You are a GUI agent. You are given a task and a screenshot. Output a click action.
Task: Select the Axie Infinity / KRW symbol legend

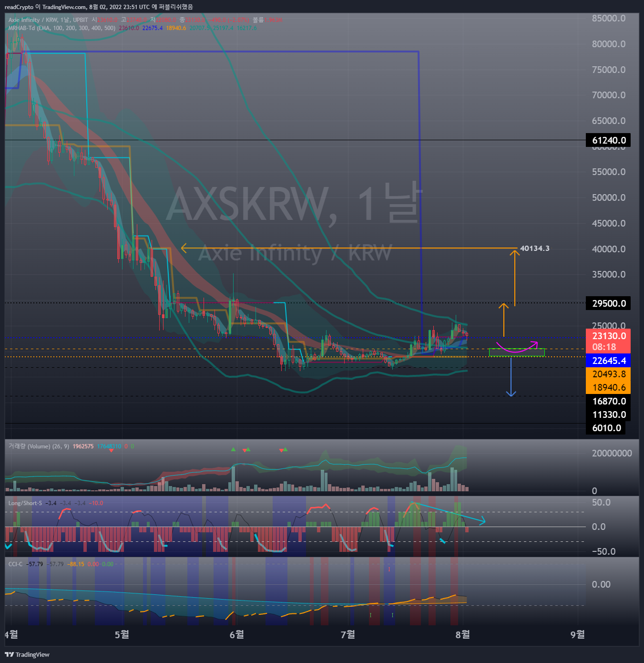[48, 20]
